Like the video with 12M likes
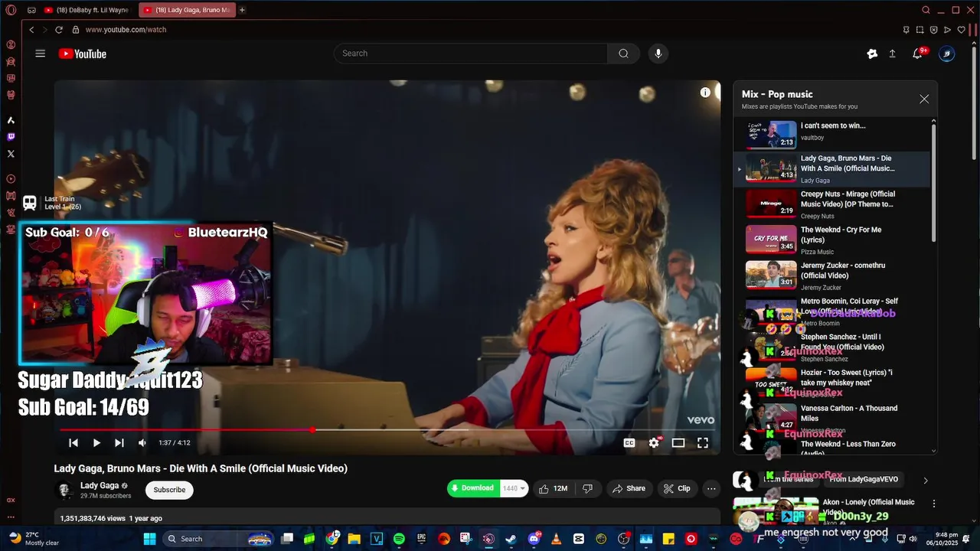Screen dimensions: 980x551 [553, 488]
